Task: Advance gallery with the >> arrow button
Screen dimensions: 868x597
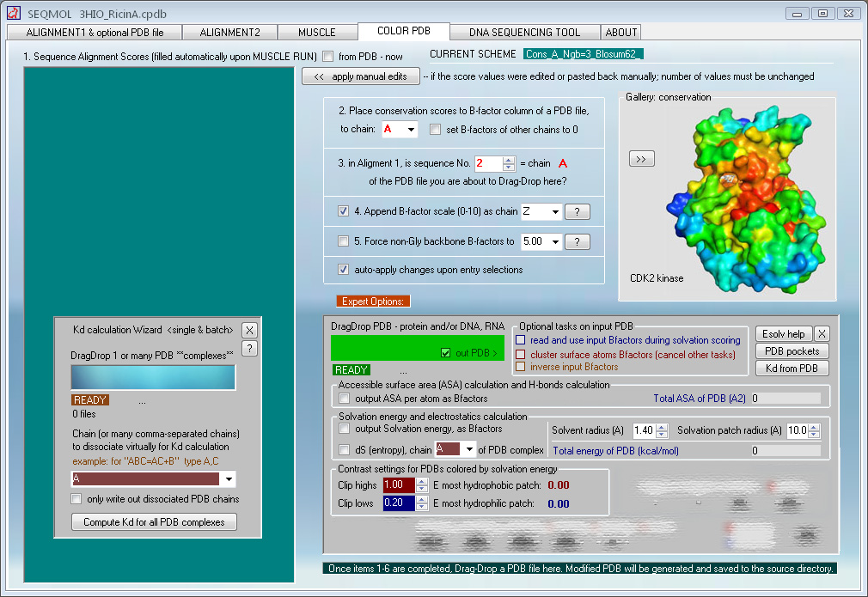Action: tap(641, 159)
